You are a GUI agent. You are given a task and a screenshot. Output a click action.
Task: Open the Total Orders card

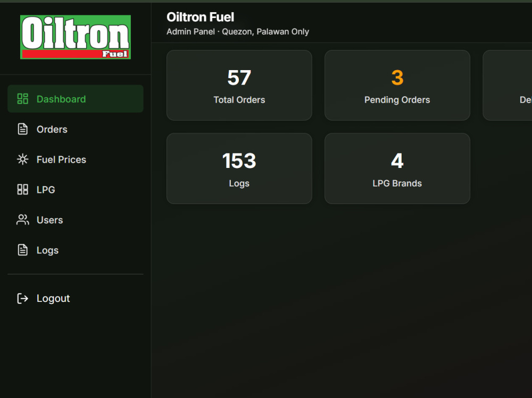click(x=239, y=85)
